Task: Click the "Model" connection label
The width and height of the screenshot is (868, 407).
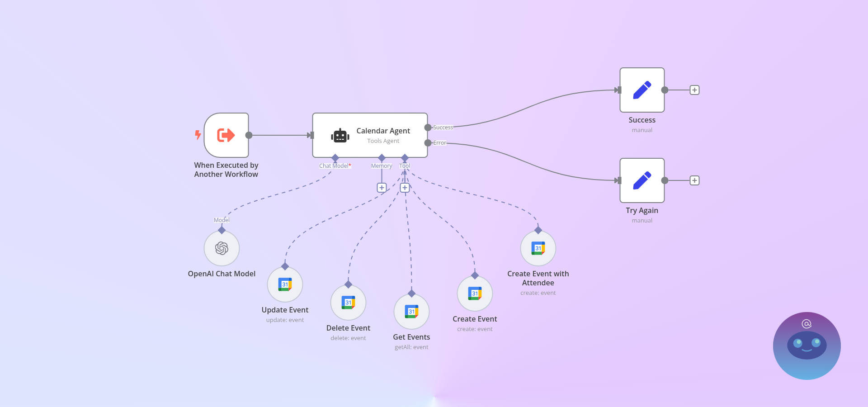Action: [222, 220]
